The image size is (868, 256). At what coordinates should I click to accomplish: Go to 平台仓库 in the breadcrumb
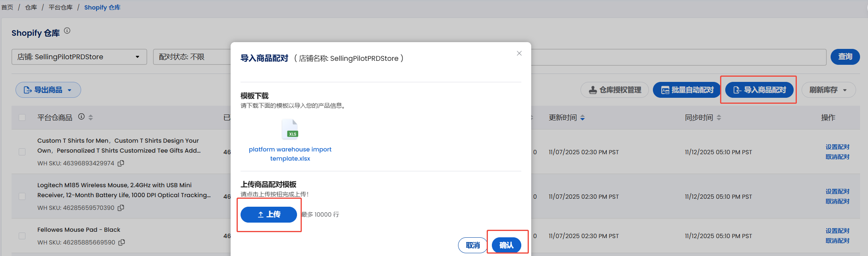(x=60, y=8)
